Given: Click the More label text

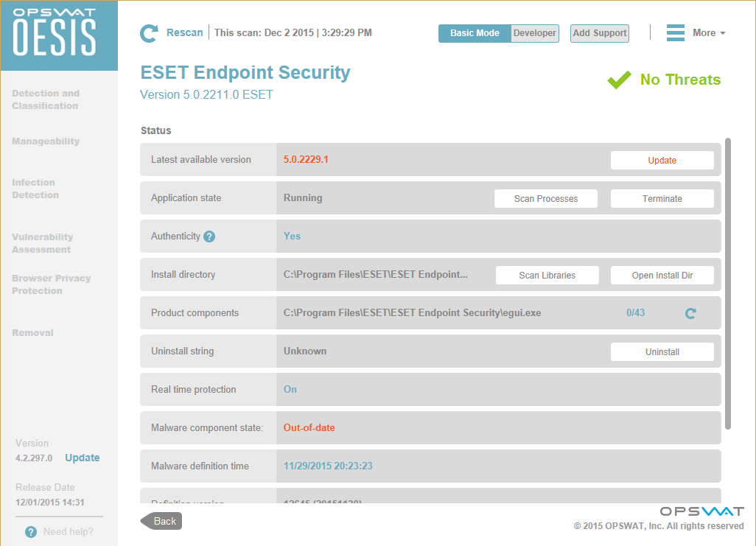Looking at the screenshot, I should coord(704,33).
